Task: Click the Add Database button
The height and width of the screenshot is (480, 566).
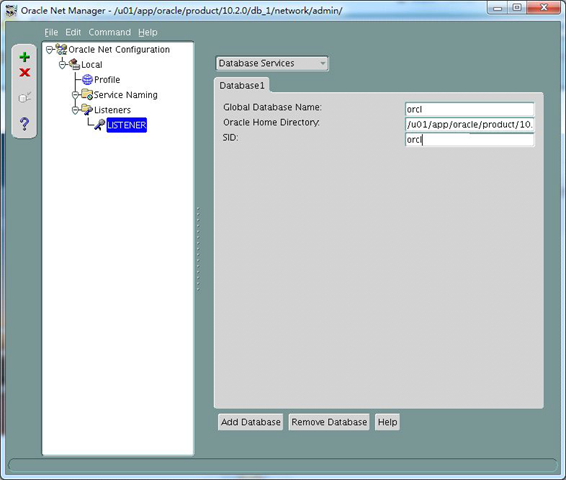Action: 251,422
